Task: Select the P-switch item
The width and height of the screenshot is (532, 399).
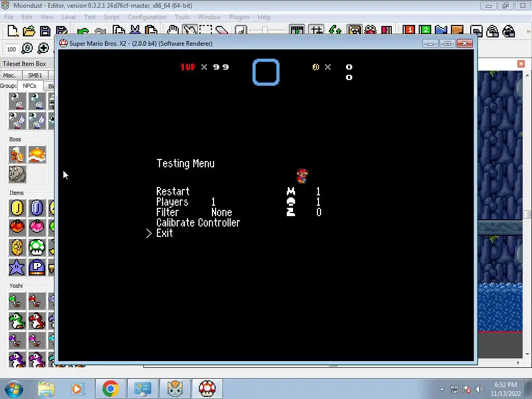Action: (x=37, y=267)
